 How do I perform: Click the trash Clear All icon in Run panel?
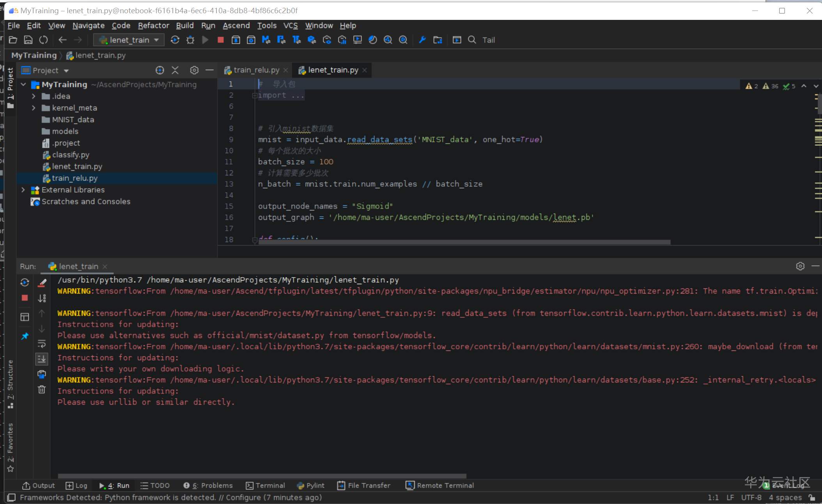tap(42, 389)
